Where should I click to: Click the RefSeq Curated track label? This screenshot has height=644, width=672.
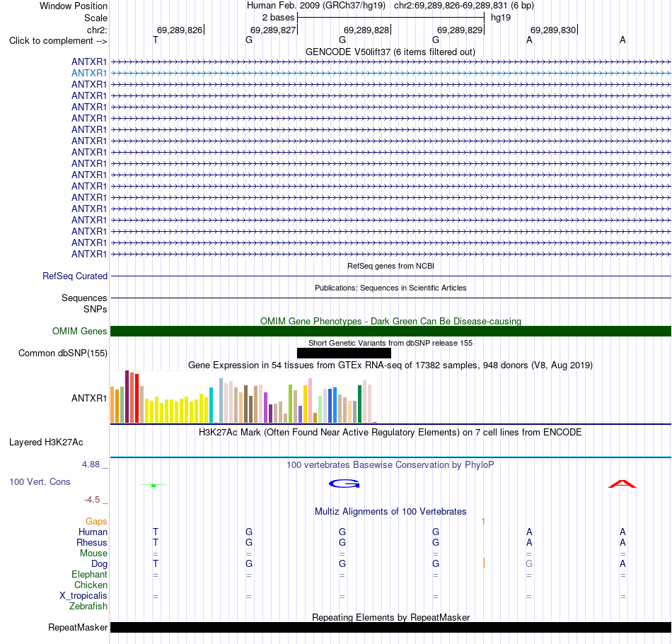pos(74,276)
